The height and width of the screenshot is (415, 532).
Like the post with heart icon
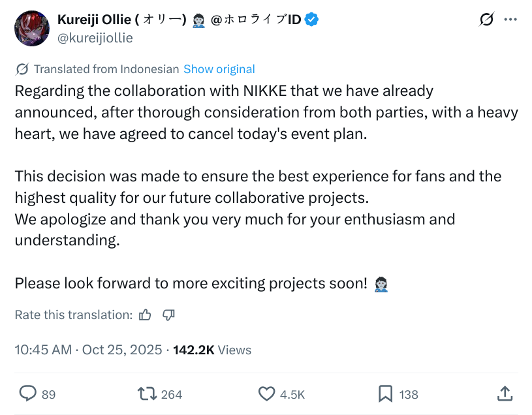[267, 393]
